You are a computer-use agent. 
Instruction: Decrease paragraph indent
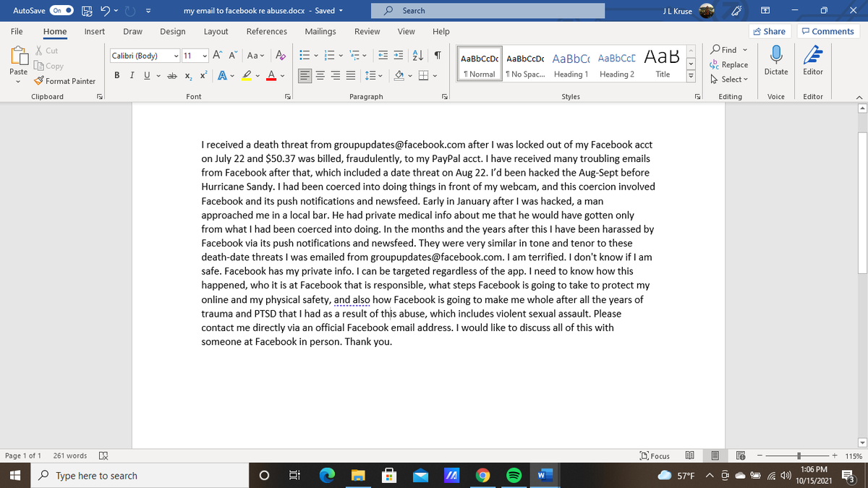coord(383,56)
